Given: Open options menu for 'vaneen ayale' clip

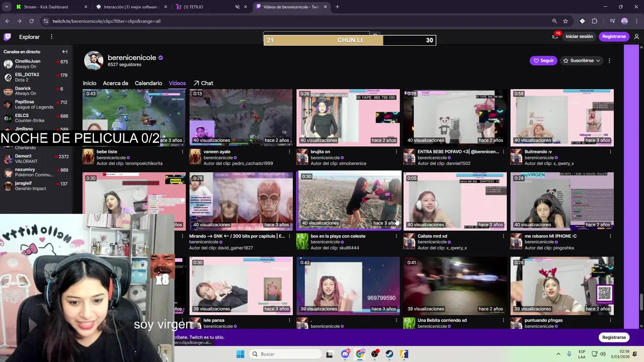Looking at the screenshot, I should pyautogui.click(x=289, y=152).
